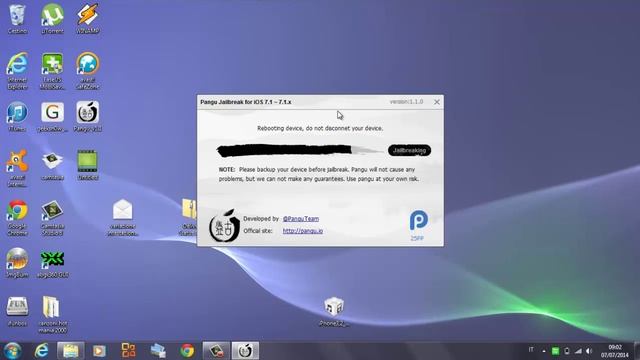Image resolution: width=640 pixels, height=360 pixels.
Task: Click the blue 25PP logo in Pangu
Action: 418,225
